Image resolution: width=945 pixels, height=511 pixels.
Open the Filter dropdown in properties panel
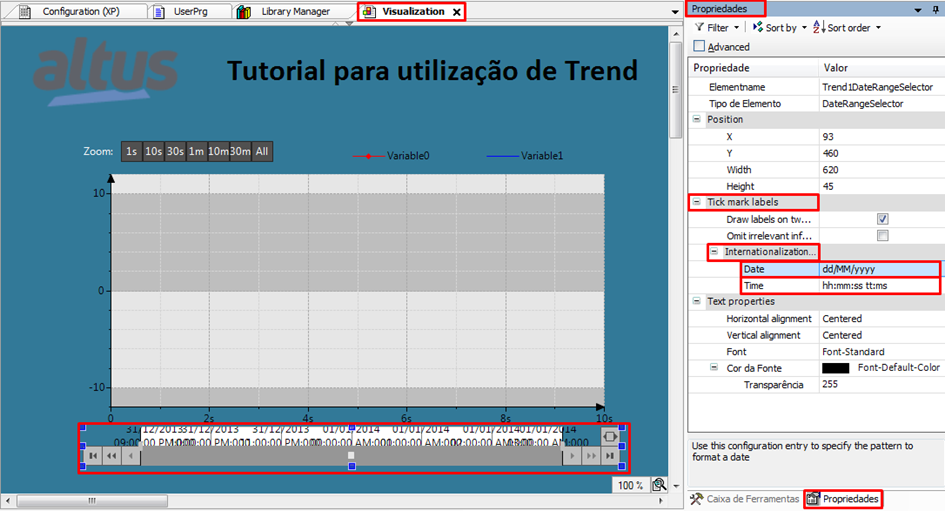717,28
